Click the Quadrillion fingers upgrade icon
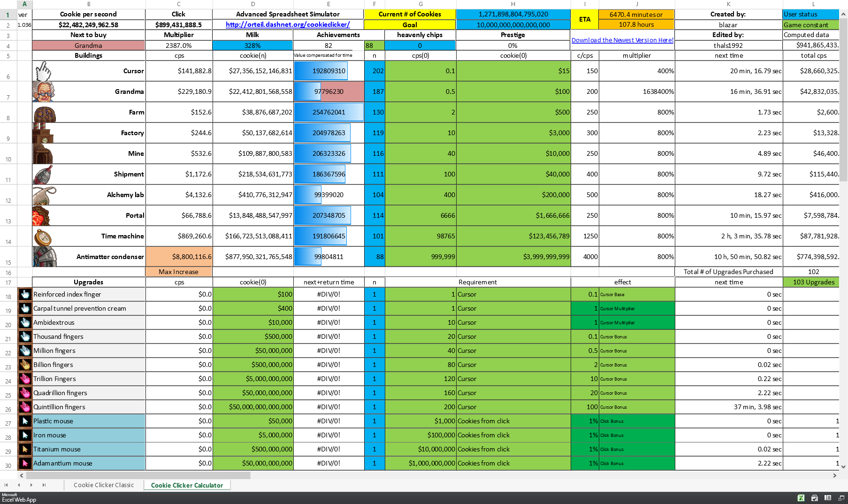The height and width of the screenshot is (504, 848). (25, 393)
